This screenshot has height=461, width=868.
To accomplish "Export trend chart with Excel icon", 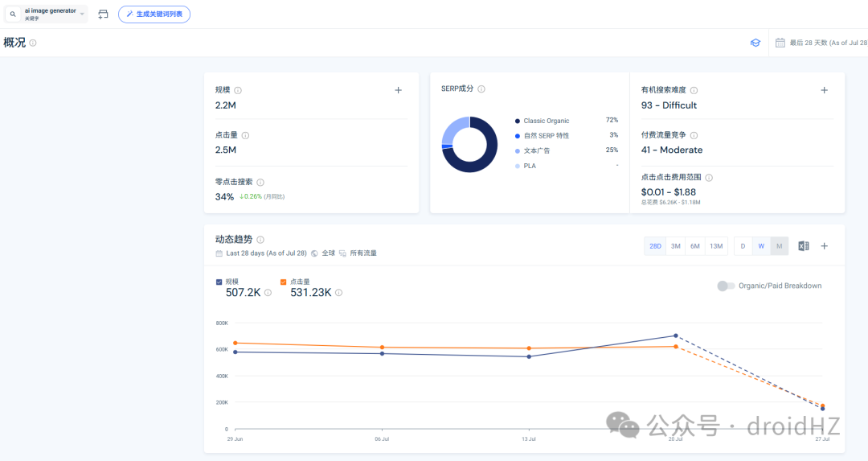I will point(803,246).
